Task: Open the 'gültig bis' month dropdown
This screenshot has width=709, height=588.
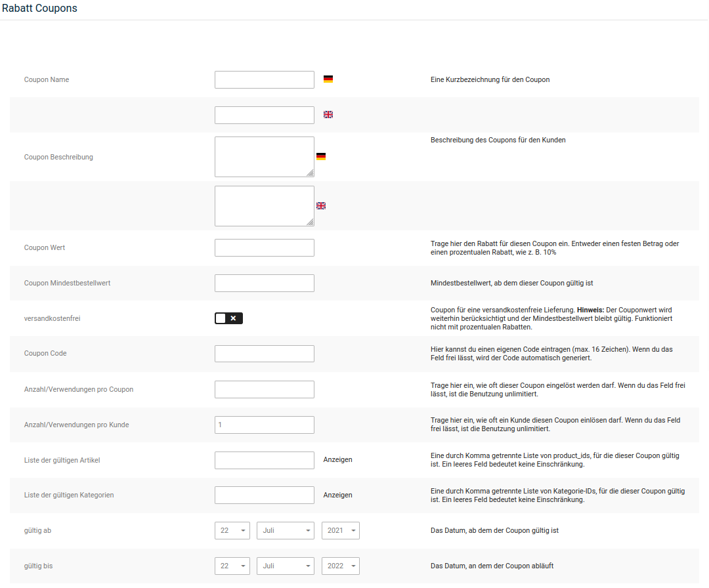Action: point(286,566)
